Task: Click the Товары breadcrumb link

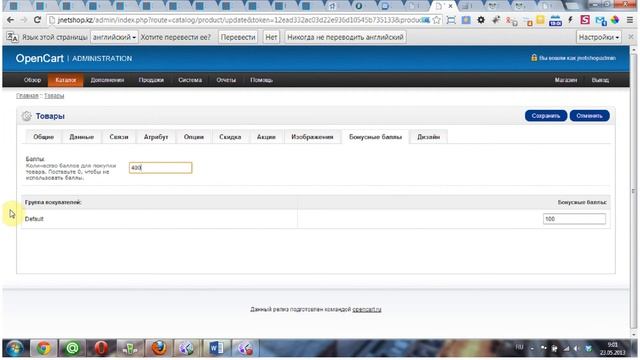Action: tap(54, 96)
